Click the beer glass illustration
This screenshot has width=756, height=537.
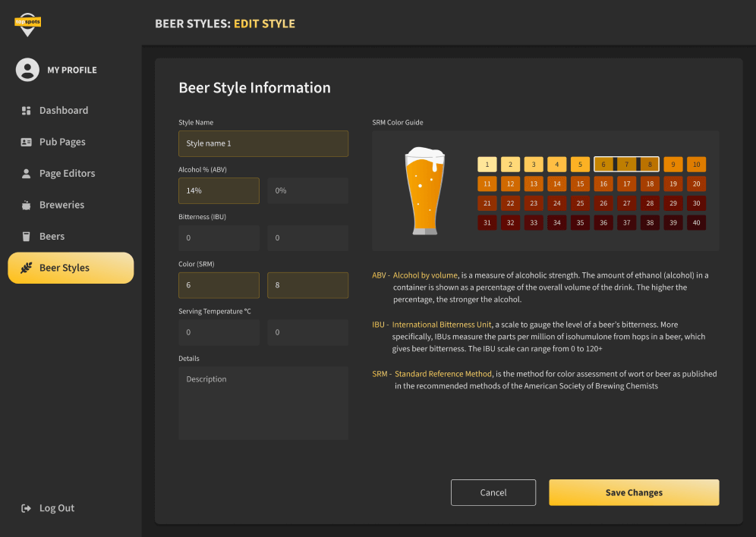pyautogui.click(x=425, y=190)
